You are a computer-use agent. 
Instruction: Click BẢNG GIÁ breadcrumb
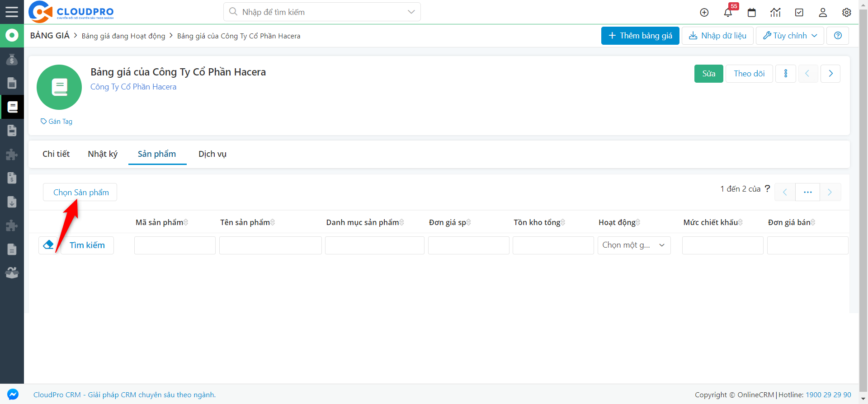pos(50,36)
